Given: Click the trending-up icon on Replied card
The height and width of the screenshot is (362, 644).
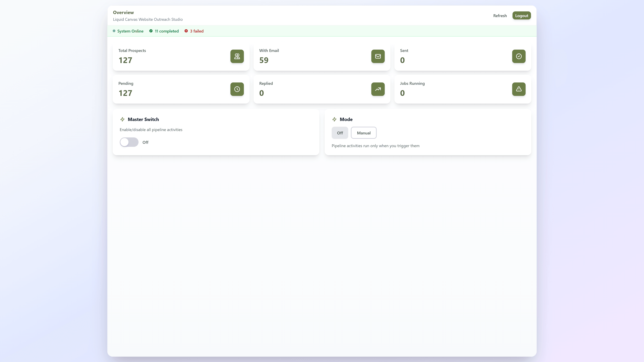Looking at the screenshot, I should (x=378, y=89).
